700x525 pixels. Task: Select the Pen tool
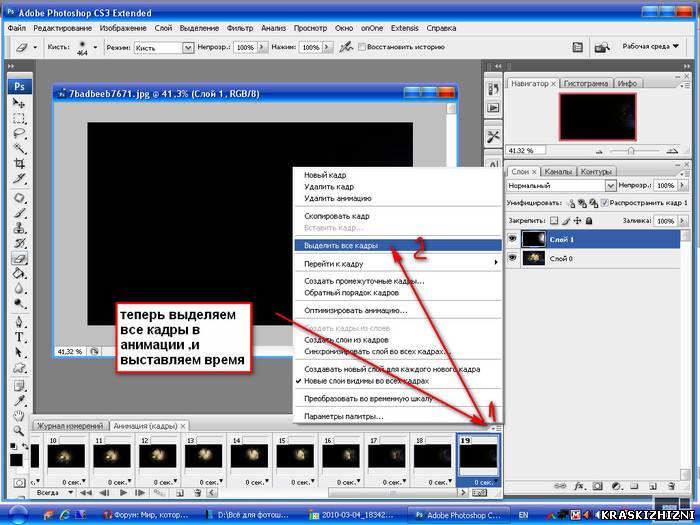[x=19, y=322]
